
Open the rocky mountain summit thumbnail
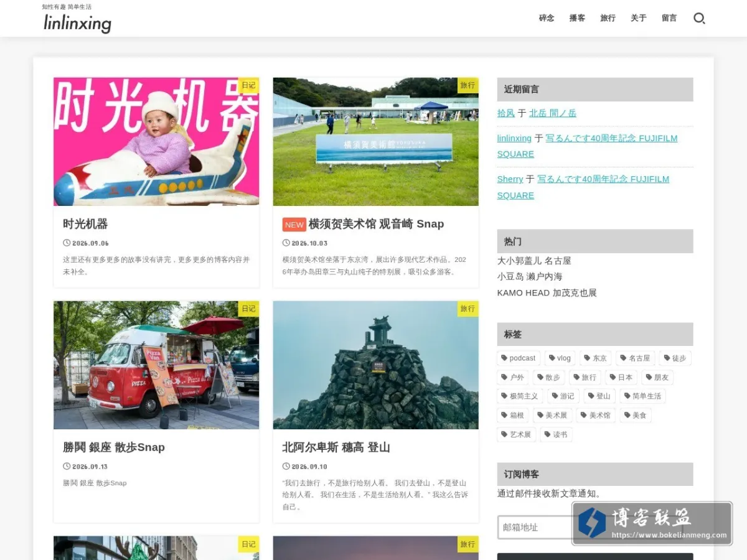click(x=376, y=365)
